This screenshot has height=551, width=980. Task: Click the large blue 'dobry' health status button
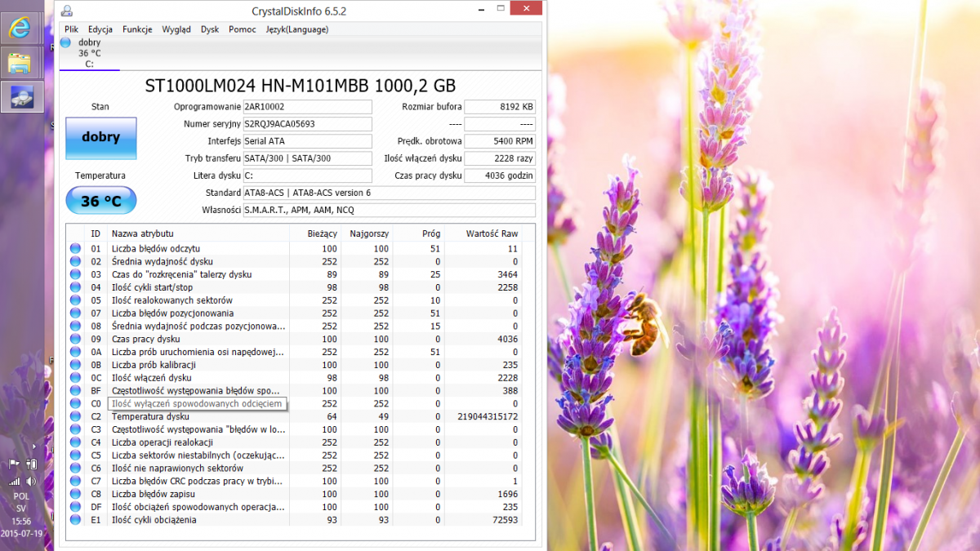click(101, 137)
